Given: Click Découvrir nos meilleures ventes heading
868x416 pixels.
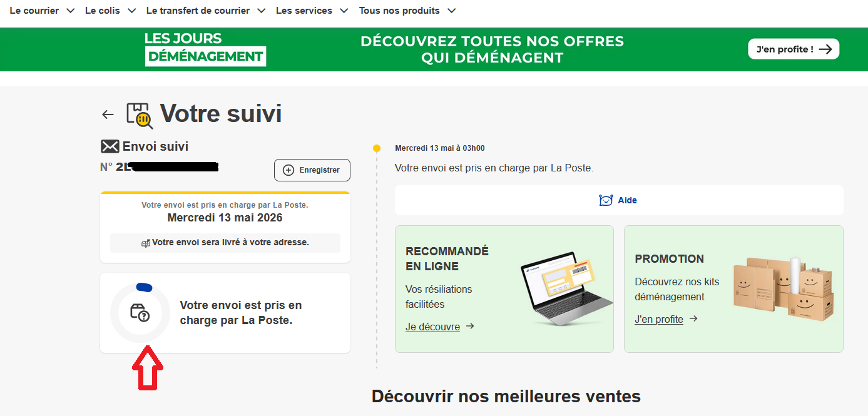Looking at the screenshot, I should [506, 396].
